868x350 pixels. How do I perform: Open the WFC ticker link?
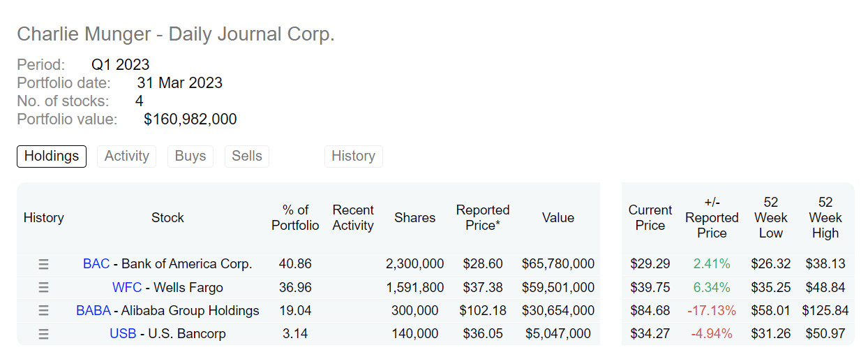pos(127,287)
